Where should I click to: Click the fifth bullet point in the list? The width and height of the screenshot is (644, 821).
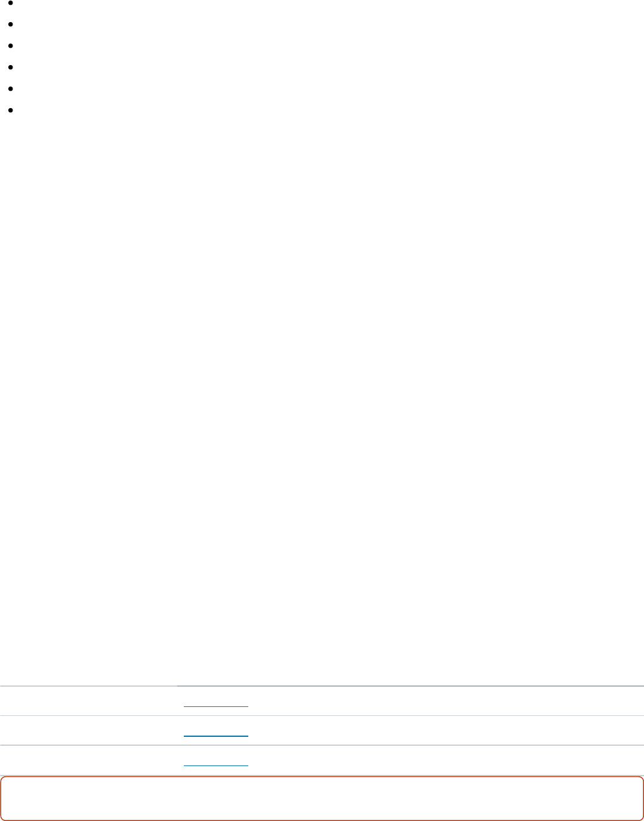[x=11, y=89]
